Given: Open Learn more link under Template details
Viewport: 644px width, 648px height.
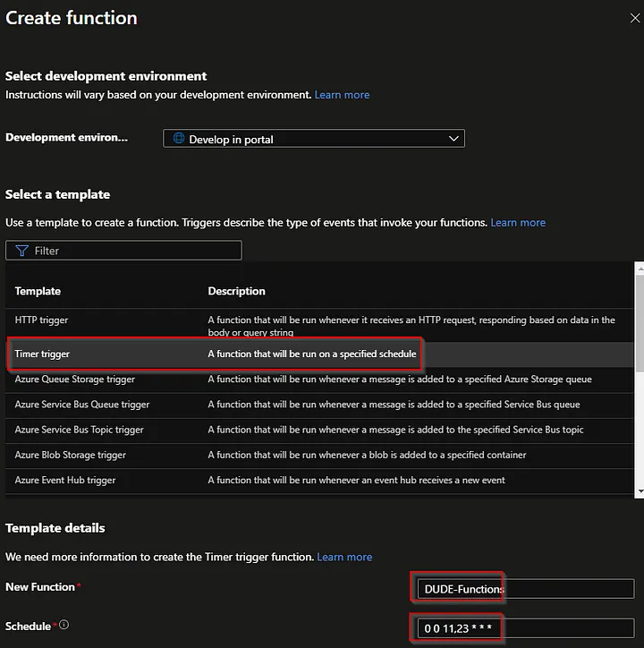Looking at the screenshot, I should coord(344,557).
